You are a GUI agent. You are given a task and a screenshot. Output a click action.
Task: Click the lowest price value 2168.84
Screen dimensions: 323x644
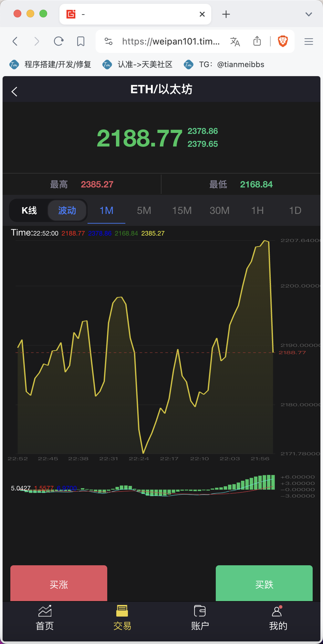(256, 185)
